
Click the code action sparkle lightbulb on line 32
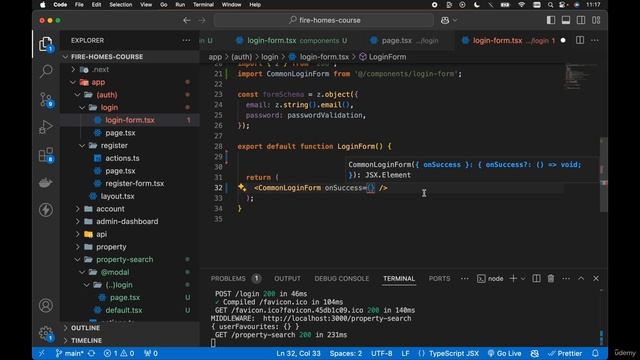[242, 187]
